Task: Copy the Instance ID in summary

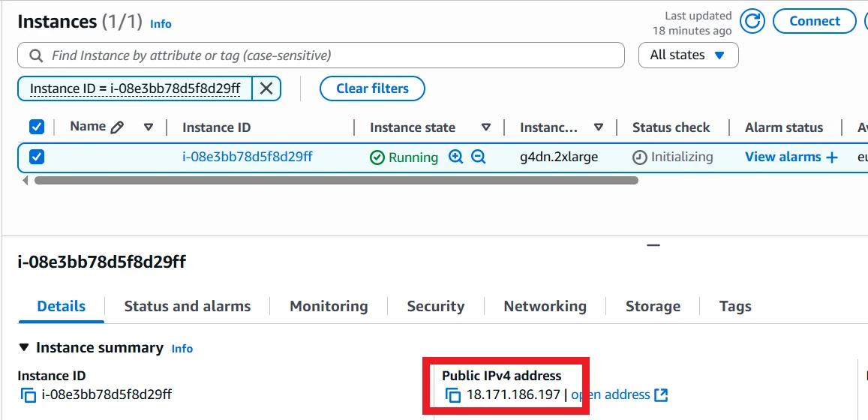Action: (x=29, y=395)
